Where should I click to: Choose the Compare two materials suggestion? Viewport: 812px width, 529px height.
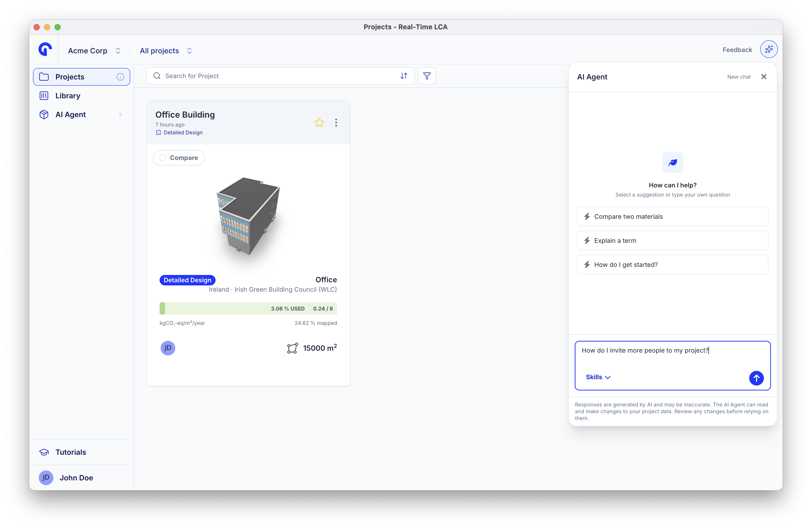click(673, 216)
